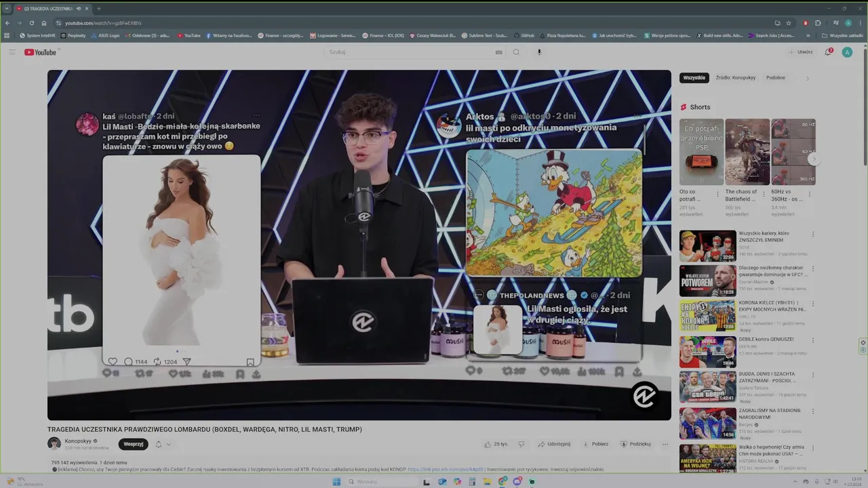The width and height of the screenshot is (868, 488).
Task: Click the Udostępnij share button
Action: 554,444
